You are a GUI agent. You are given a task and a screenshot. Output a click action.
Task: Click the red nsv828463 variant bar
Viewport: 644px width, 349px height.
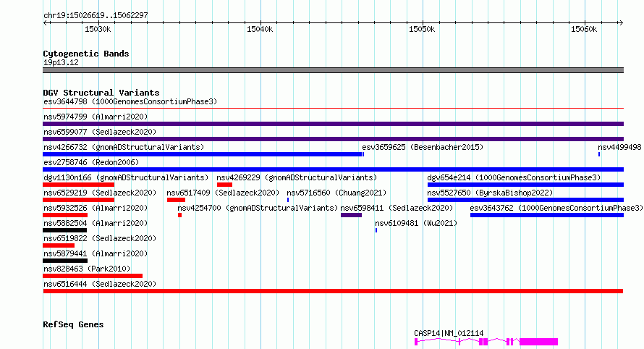click(93, 276)
